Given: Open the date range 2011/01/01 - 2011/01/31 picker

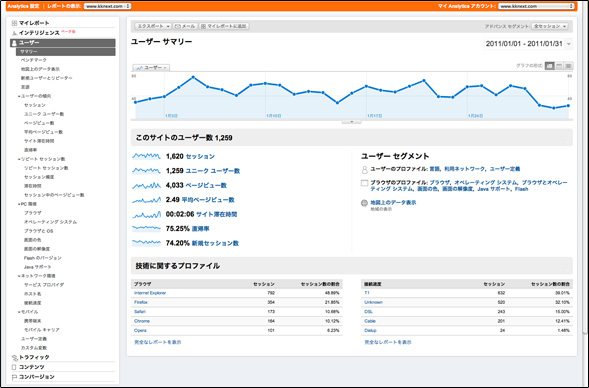Looking at the screenshot, I should pos(528,44).
